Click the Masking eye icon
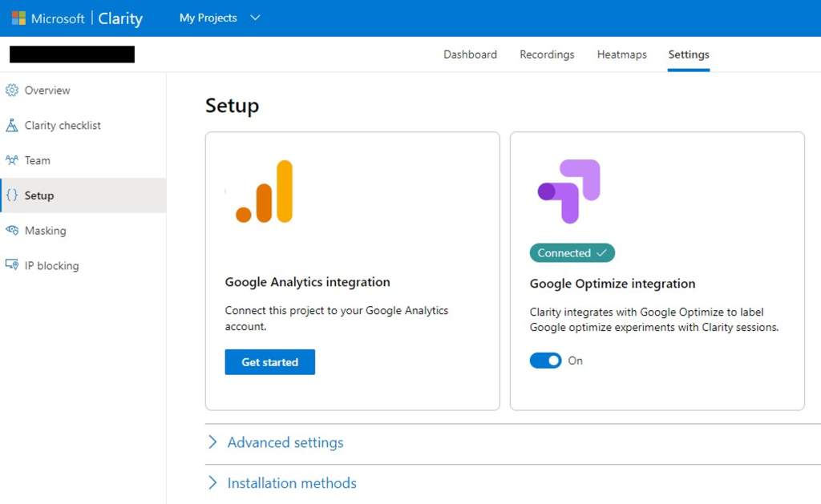Viewport: 821px width, 504px height. coord(11,230)
